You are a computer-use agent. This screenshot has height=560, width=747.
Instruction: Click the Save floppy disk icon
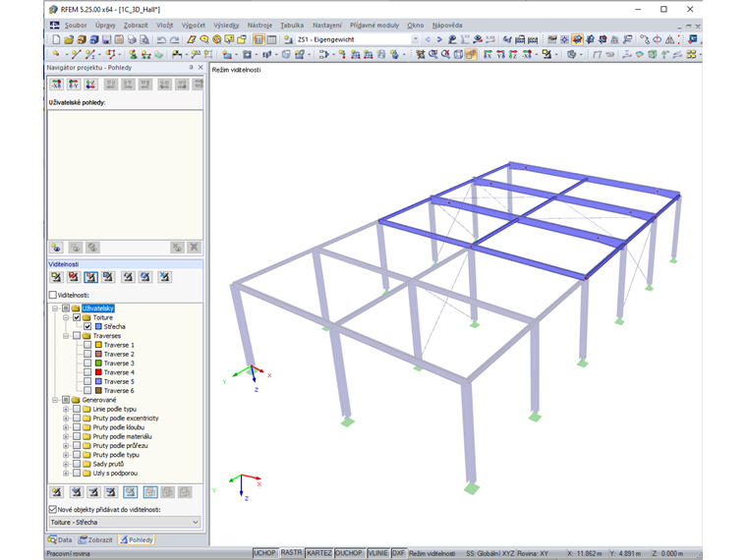point(106,39)
